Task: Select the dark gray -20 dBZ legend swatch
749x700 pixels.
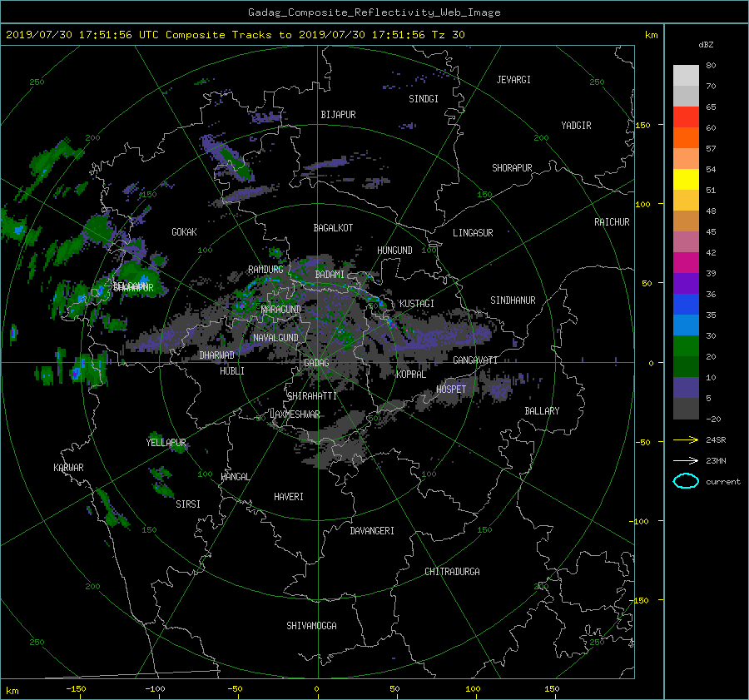Action: (686, 409)
